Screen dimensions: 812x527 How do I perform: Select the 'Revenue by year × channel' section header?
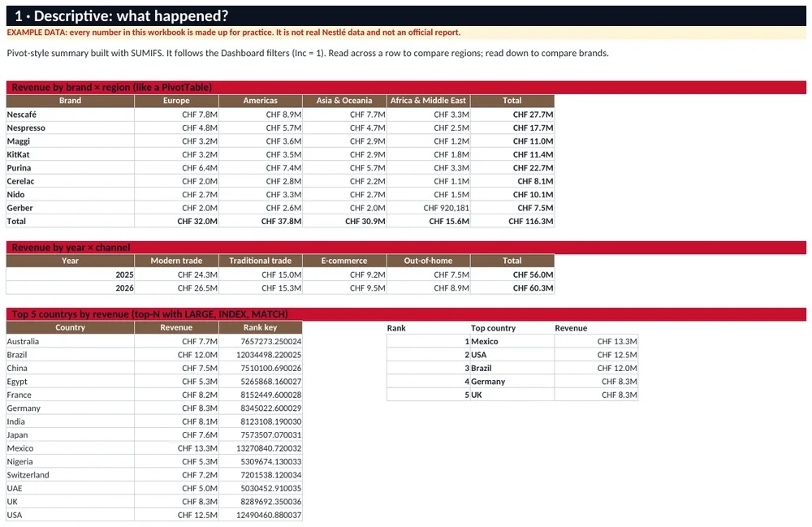pyautogui.click(x=406, y=248)
